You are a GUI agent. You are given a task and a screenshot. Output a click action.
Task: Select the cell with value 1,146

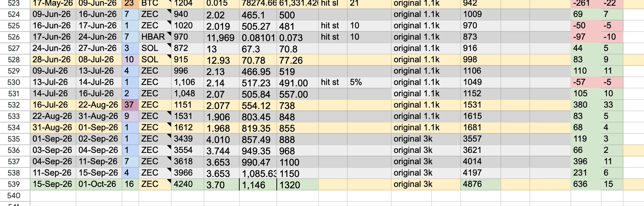pyautogui.click(x=258, y=184)
